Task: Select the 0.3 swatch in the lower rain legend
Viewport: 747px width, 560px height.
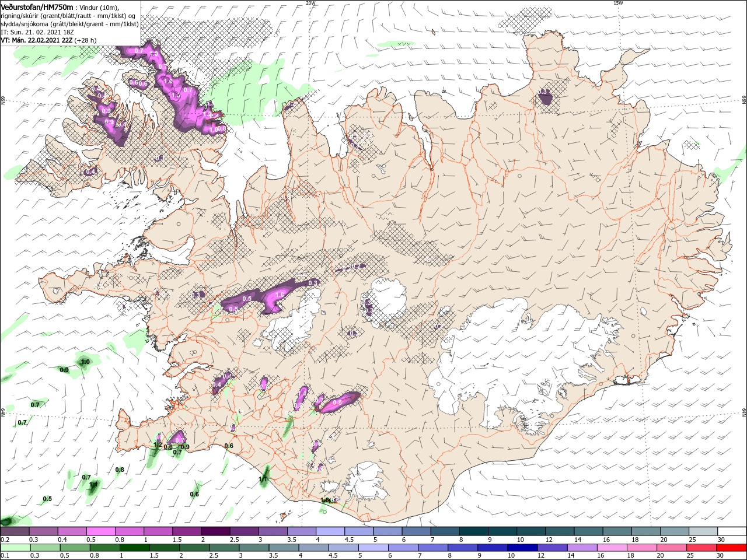Action: pyautogui.click(x=44, y=548)
